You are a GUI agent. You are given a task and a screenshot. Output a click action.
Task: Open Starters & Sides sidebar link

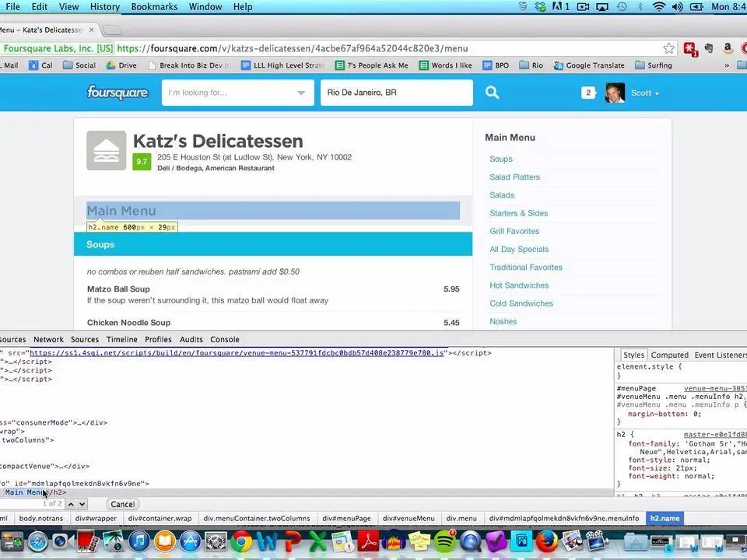[x=519, y=213]
